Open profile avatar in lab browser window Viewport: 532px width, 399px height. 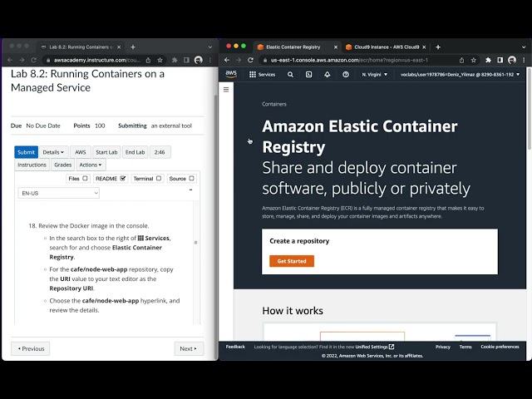pos(199,60)
